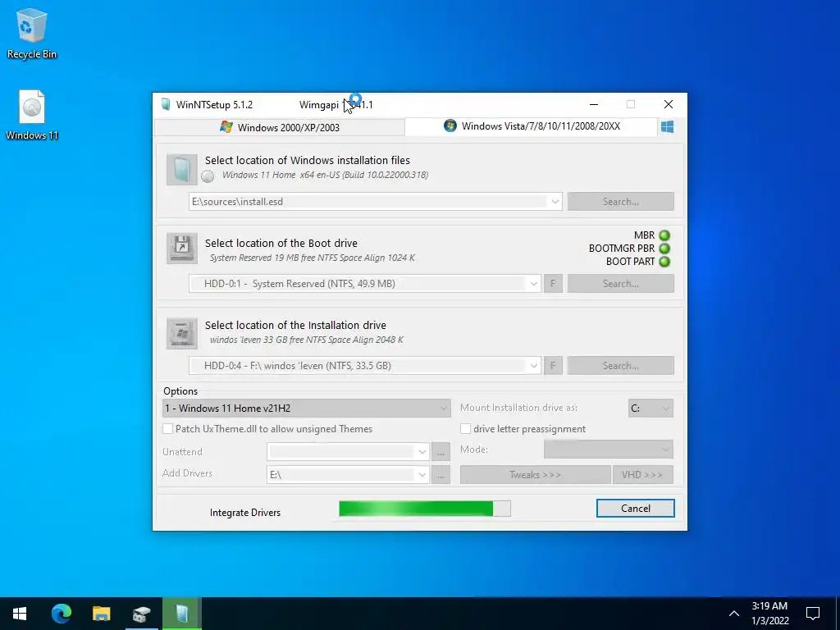Click the Installation drive icon

pyautogui.click(x=181, y=333)
